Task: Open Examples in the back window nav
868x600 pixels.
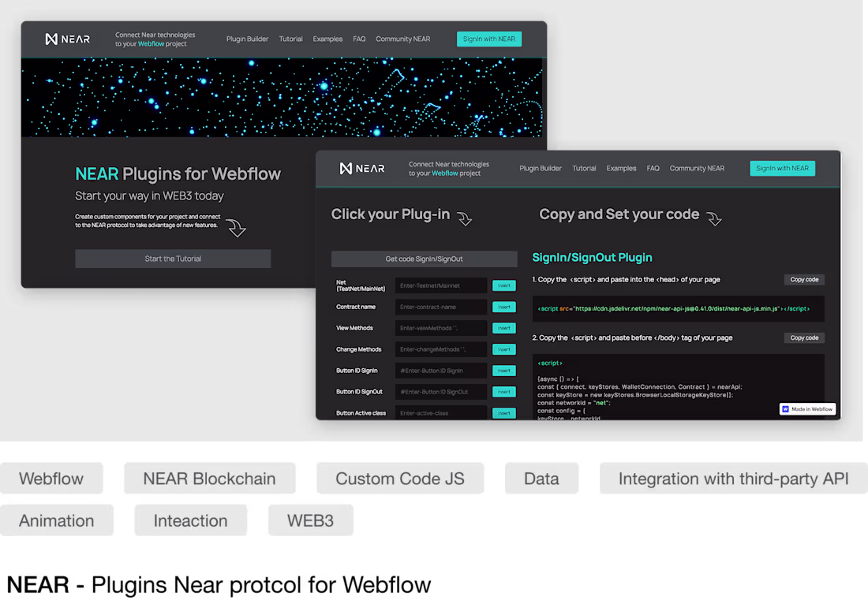Action: point(327,39)
